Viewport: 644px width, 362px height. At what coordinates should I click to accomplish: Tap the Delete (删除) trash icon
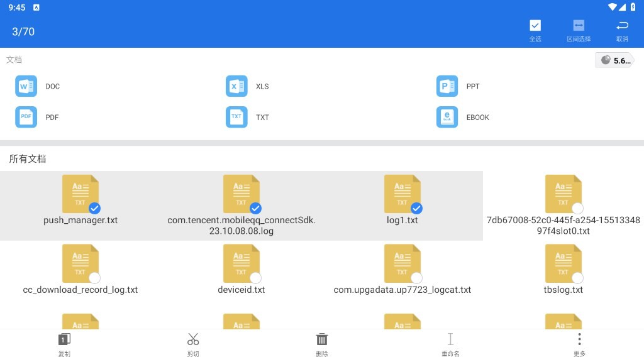point(322,339)
